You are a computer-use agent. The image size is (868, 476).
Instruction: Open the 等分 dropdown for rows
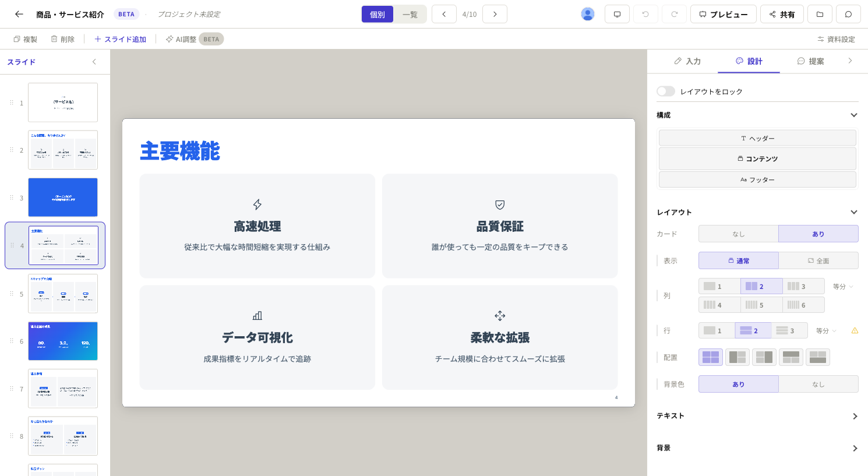tap(826, 330)
